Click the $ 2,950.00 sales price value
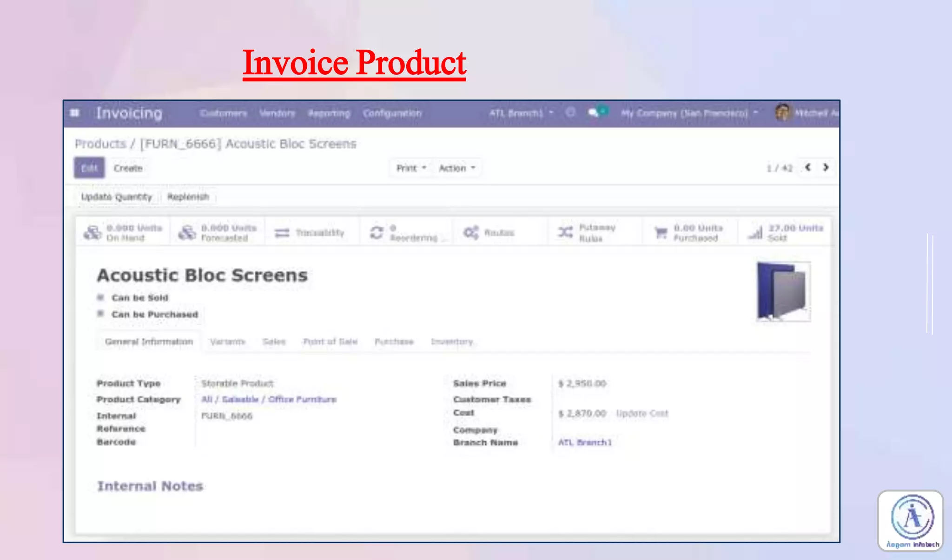Screen dimensions: 952x560 [x=582, y=383]
